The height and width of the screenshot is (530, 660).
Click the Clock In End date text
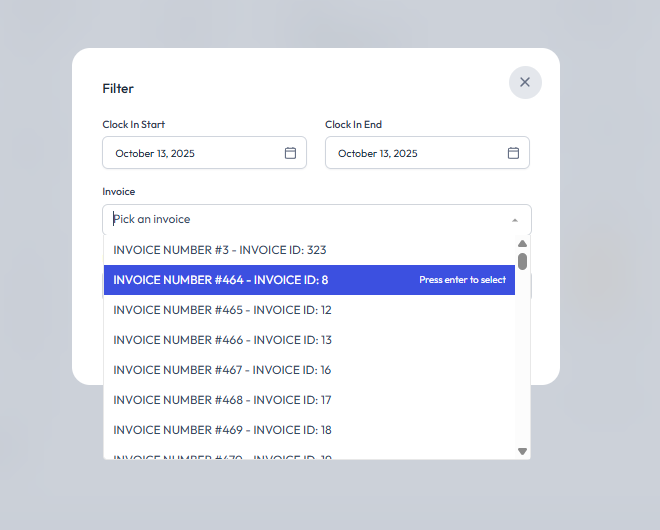[x=377, y=153]
